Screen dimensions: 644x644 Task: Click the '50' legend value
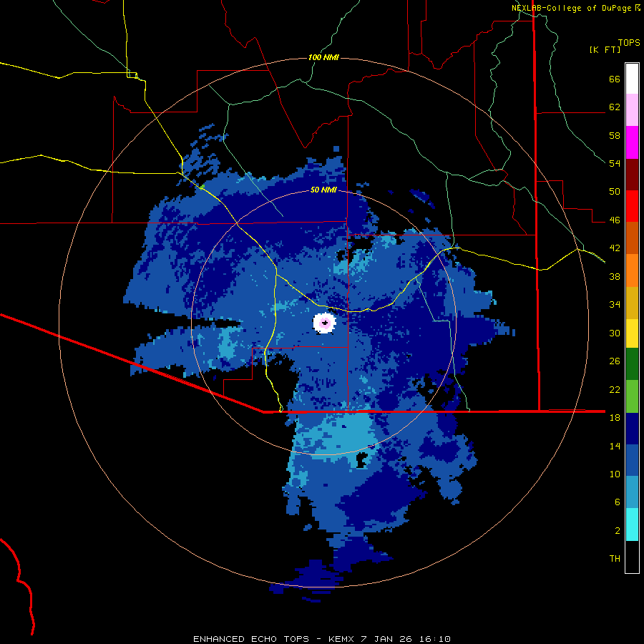615,191
